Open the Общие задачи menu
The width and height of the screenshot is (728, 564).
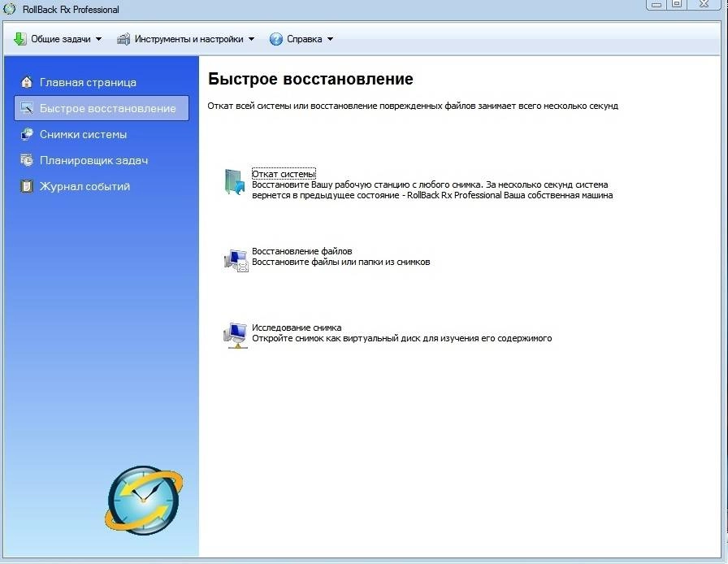(58, 39)
